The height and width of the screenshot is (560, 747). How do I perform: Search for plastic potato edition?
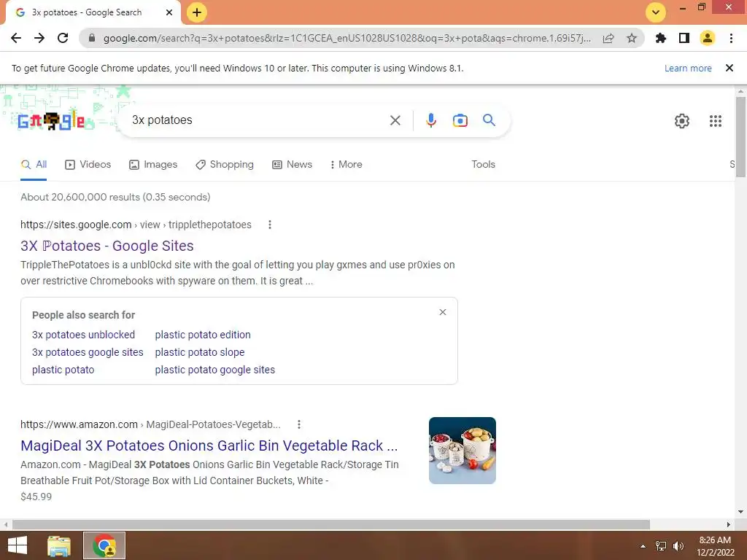[203, 335]
